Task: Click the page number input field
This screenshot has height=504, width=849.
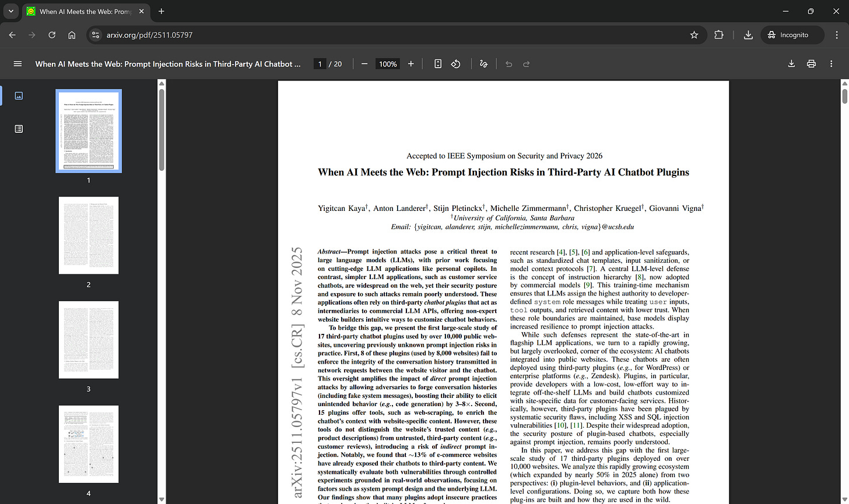Action: pyautogui.click(x=320, y=64)
